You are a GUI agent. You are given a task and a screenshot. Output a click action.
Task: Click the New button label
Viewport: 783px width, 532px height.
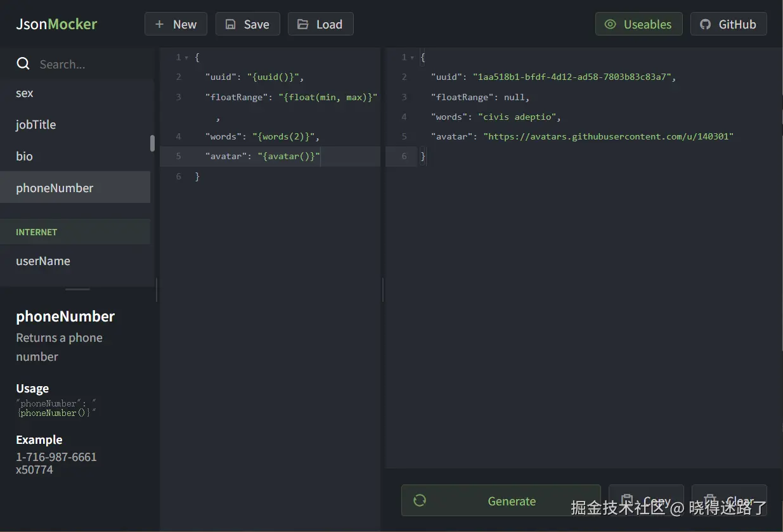(x=185, y=24)
